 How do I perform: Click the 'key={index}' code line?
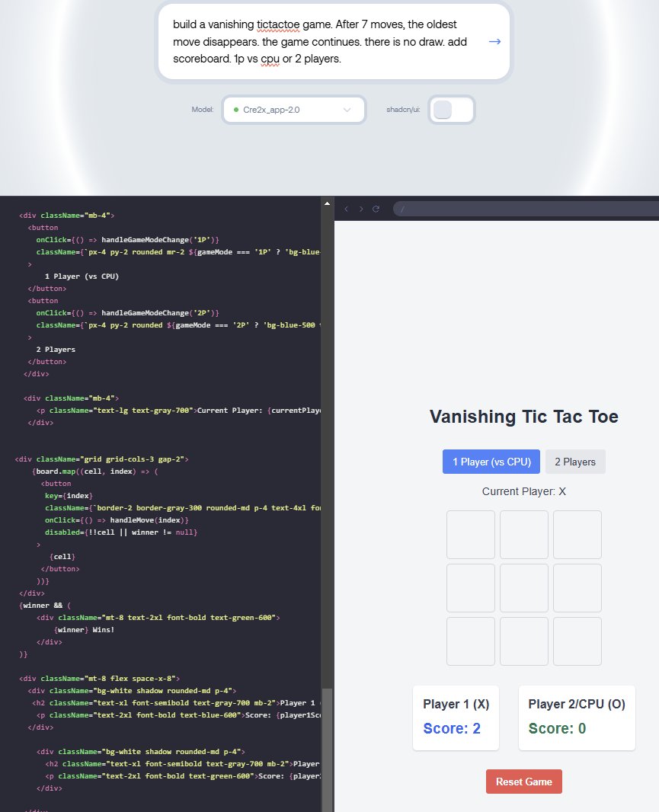point(69,496)
